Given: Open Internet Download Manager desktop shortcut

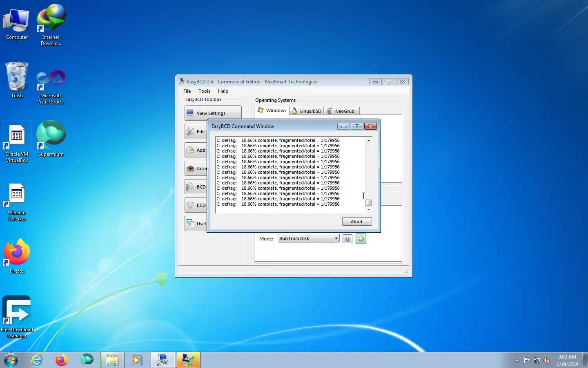Looking at the screenshot, I should click(51, 25).
